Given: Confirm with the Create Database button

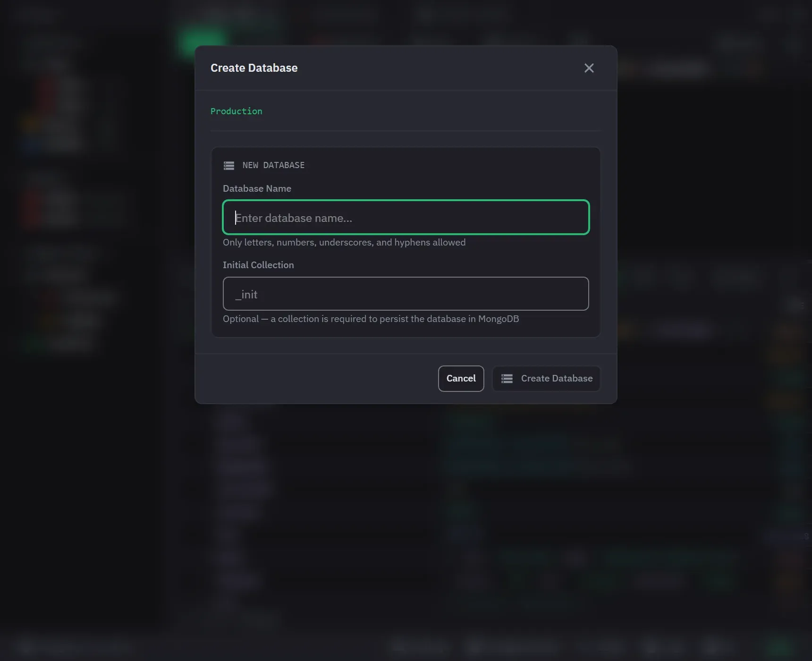Looking at the screenshot, I should tap(546, 379).
